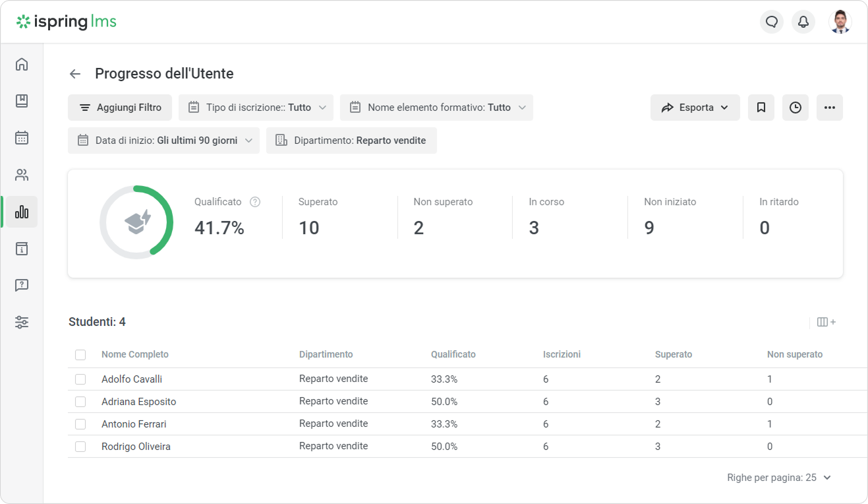Viewport: 868px width, 504px height.
Task: Click the Esporta button
Action: pos(695,108)
